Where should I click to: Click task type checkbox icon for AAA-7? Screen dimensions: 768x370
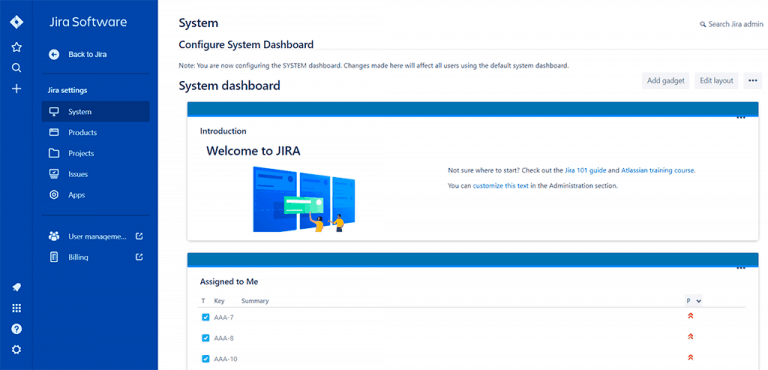point(206,317)
